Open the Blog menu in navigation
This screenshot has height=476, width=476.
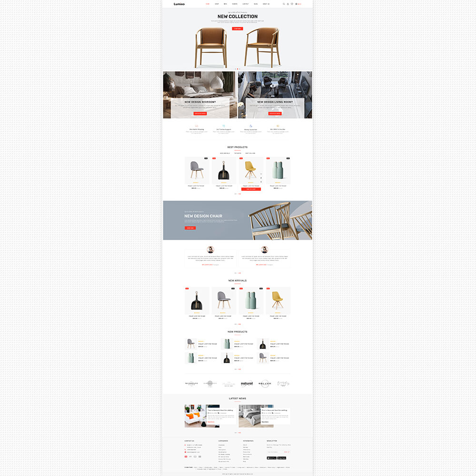pos(256,4)
